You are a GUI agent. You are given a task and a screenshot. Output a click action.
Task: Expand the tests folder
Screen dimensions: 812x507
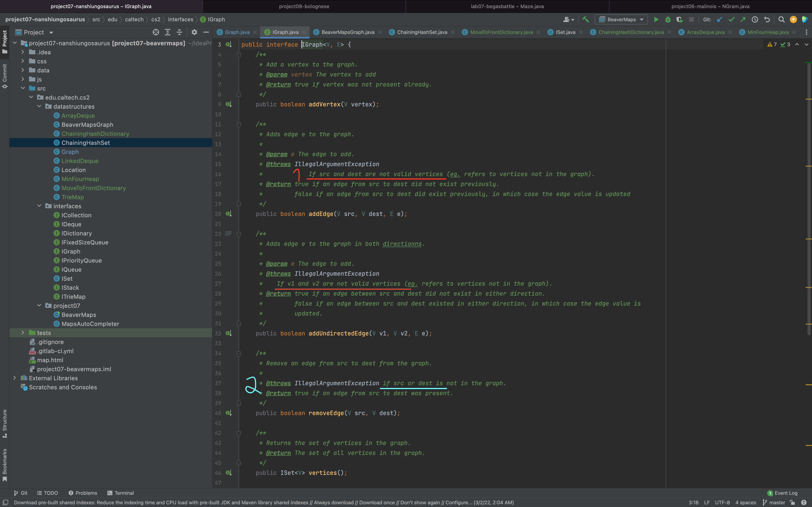22,333
